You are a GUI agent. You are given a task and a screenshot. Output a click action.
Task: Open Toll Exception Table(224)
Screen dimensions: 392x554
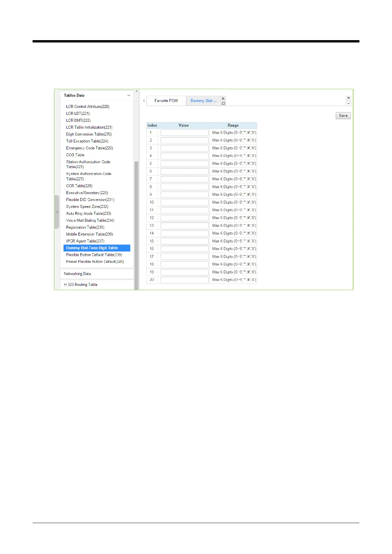point(87,141)
